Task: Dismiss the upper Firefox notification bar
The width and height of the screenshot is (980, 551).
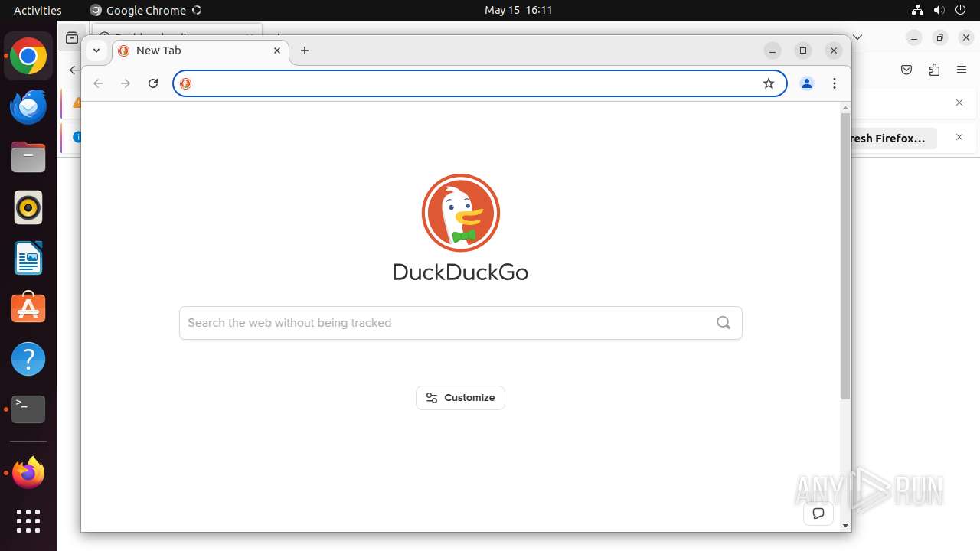Action: pos(959,103)
